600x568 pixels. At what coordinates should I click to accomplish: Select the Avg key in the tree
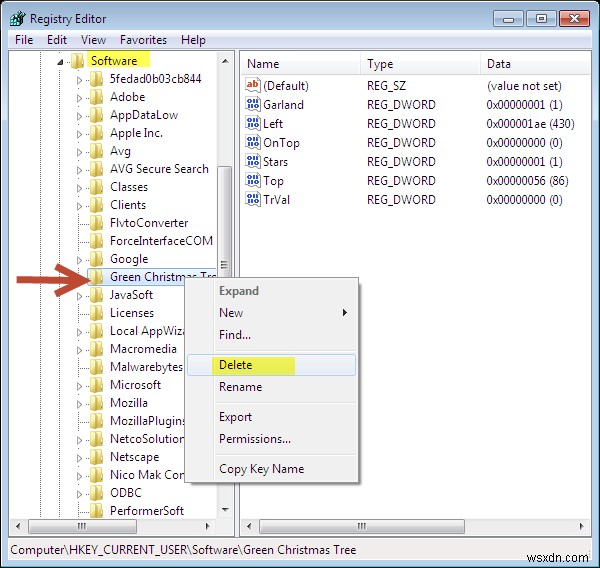point(120,151)
